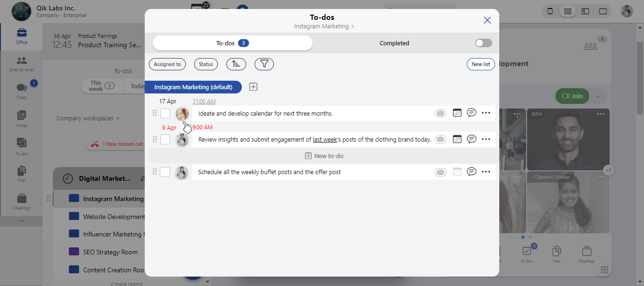Click the New list button

480,64
